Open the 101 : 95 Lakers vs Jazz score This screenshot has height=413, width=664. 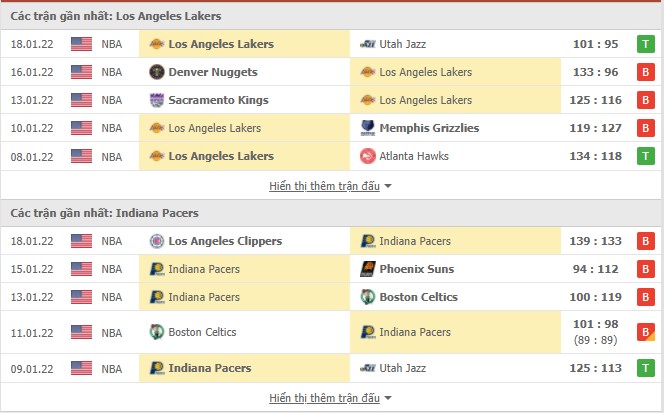click(596, 44)
